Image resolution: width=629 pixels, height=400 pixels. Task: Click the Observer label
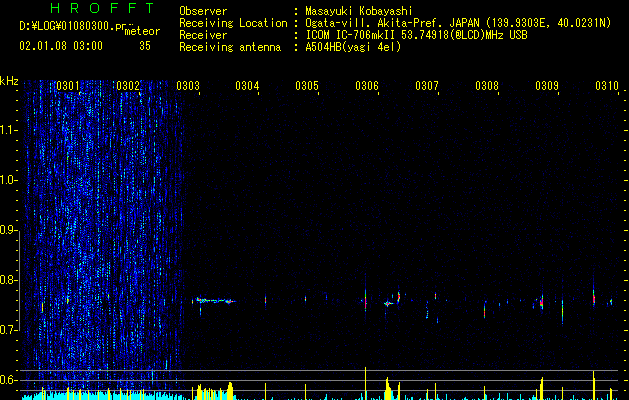pyautogui.click(x=203, y=11)
